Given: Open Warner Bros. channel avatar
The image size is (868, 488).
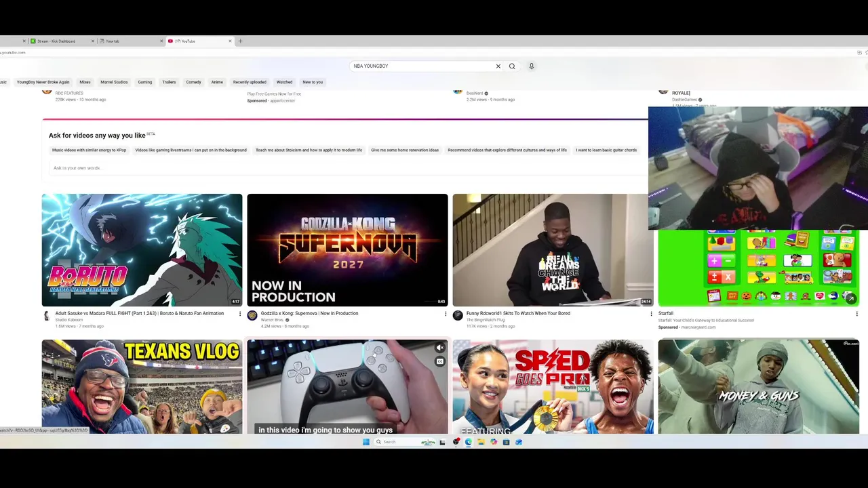Looking at the screenshot, I should 252,316.
